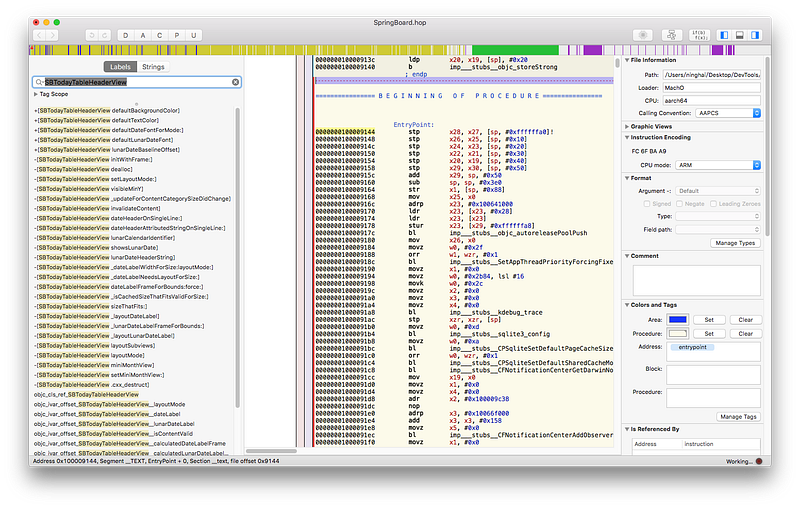Open the Field path dropdown
The width and height of the screenshot is (800, 508).
click(x=718, y=230)
